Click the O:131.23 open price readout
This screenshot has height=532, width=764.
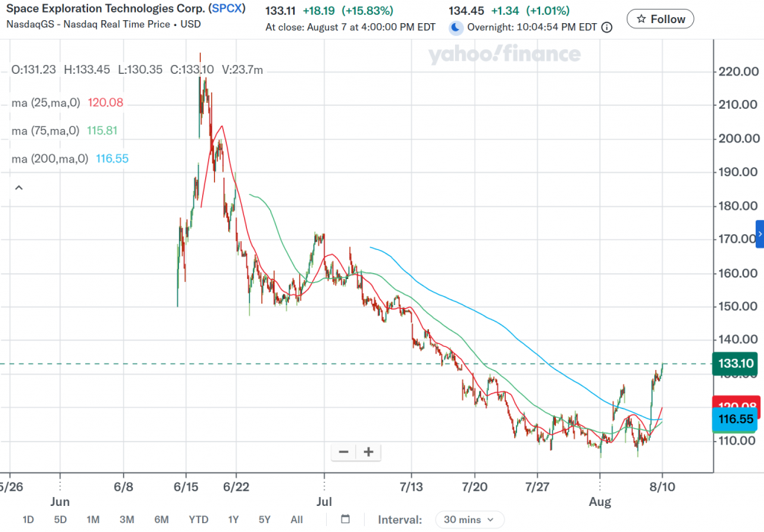(34, 69)
